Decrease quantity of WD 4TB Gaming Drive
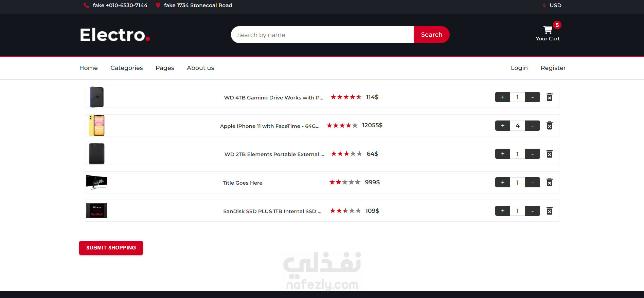 [x=533, y=97]
